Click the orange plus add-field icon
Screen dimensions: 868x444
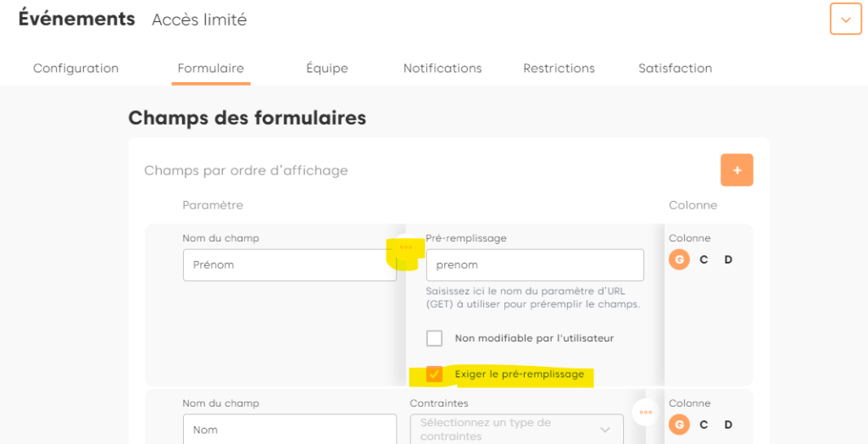click(x=737, y=170)
